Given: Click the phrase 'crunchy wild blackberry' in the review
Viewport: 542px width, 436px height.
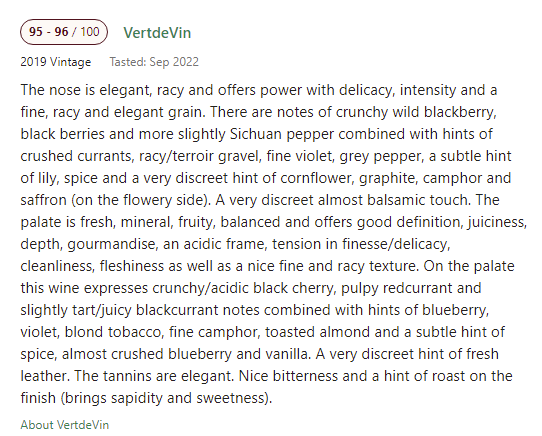Looking at the screenshot, I should point(416,112).
